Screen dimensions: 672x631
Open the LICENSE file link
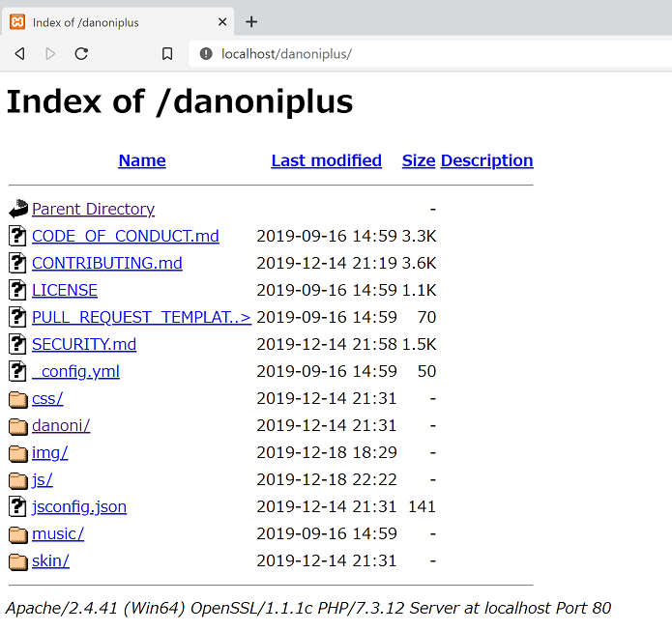(x=65, y=290)
